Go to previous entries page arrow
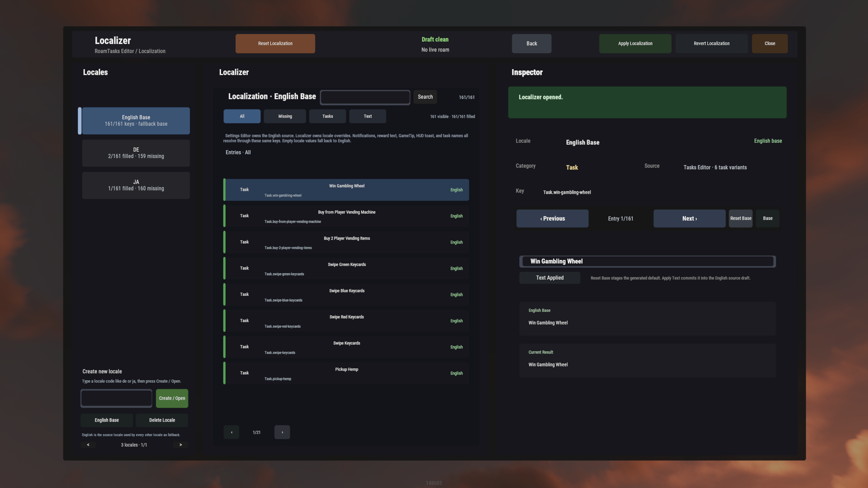868x488 pixels. tap(231, 432)
